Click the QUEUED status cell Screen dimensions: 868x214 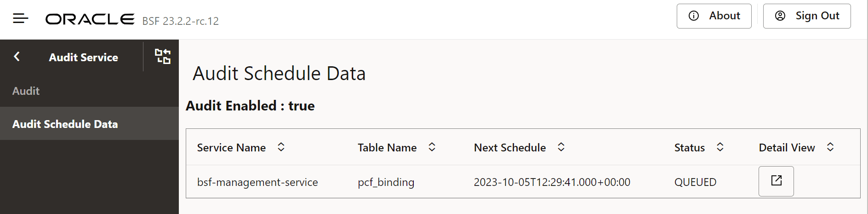click(x=695, y=182)
